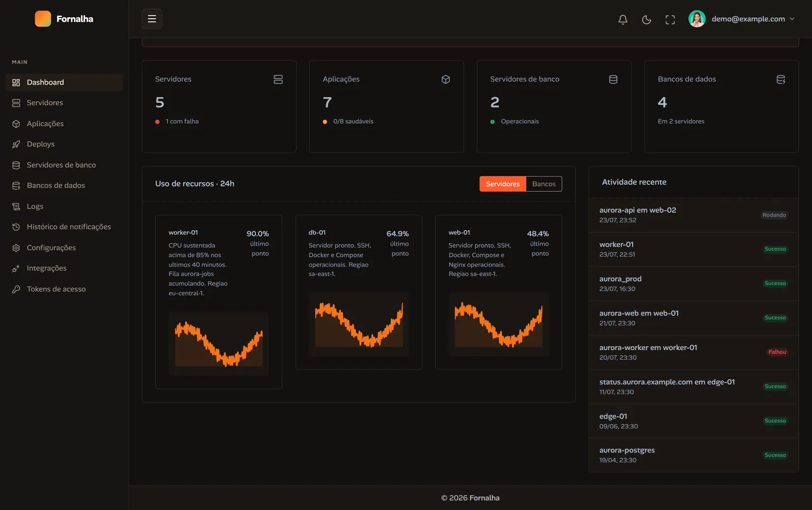
Task: Click the 90.0% usage value
Action: [x=258, y=234]
